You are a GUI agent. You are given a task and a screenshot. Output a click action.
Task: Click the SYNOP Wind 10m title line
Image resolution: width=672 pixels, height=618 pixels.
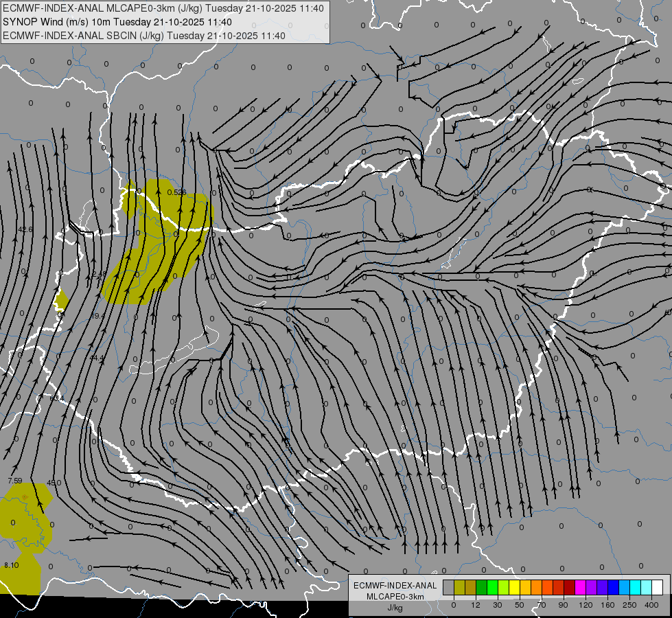pyautogui.click(x=117, y=22)
